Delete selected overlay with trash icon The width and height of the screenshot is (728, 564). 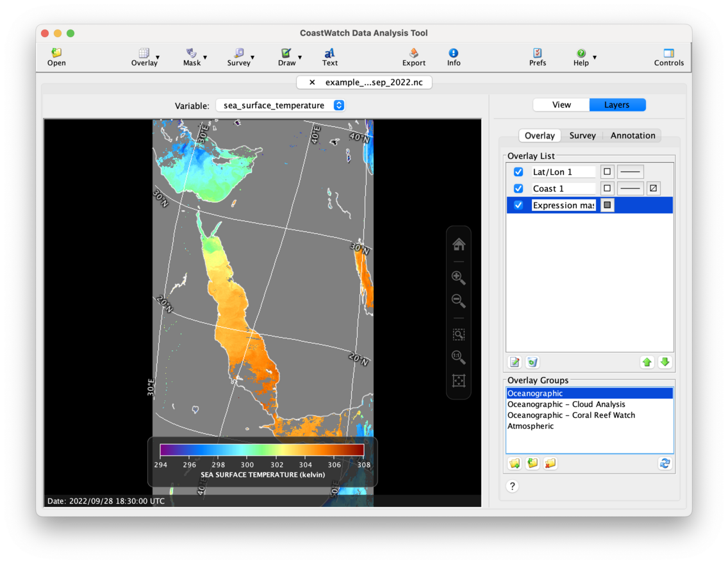coord(532,362)
